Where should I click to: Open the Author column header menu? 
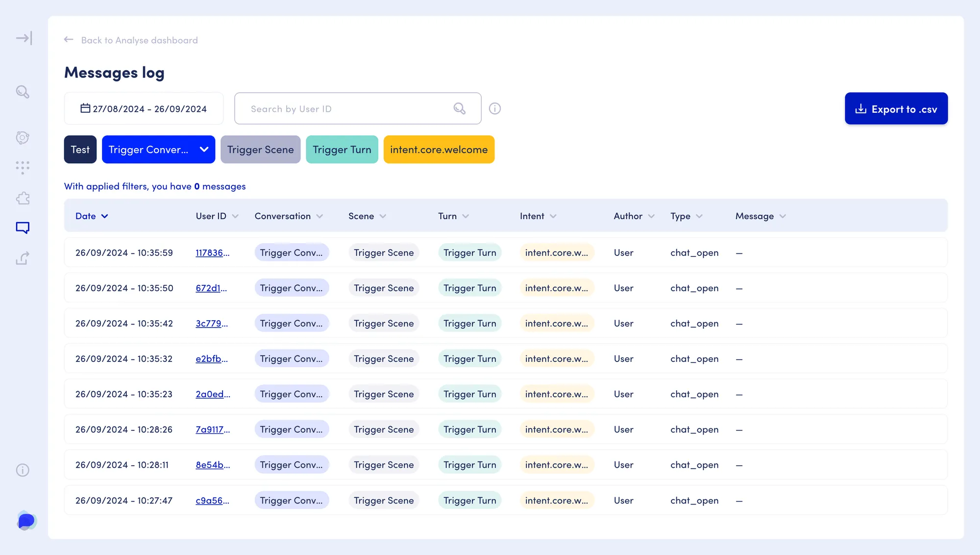pos(634,216)
